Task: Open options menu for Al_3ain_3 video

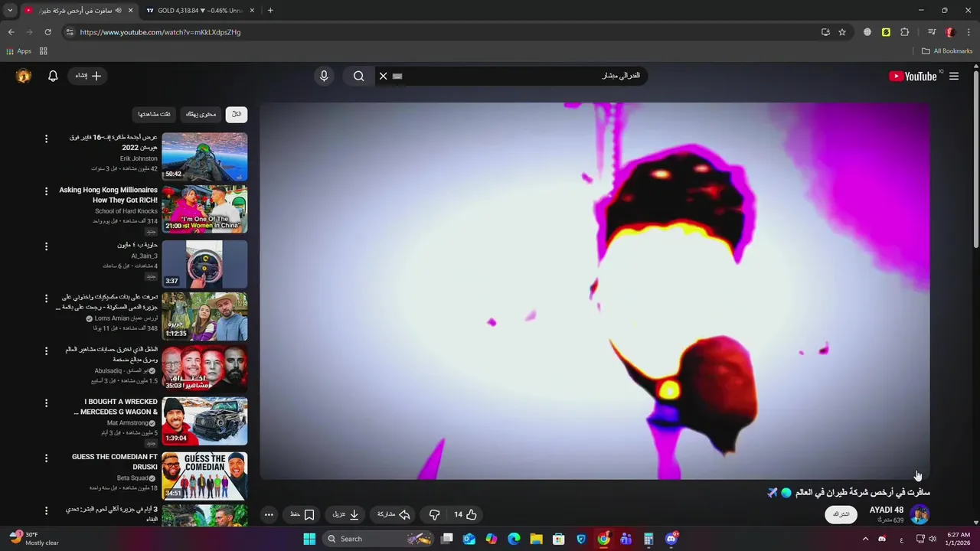Action: pos(46,246)
